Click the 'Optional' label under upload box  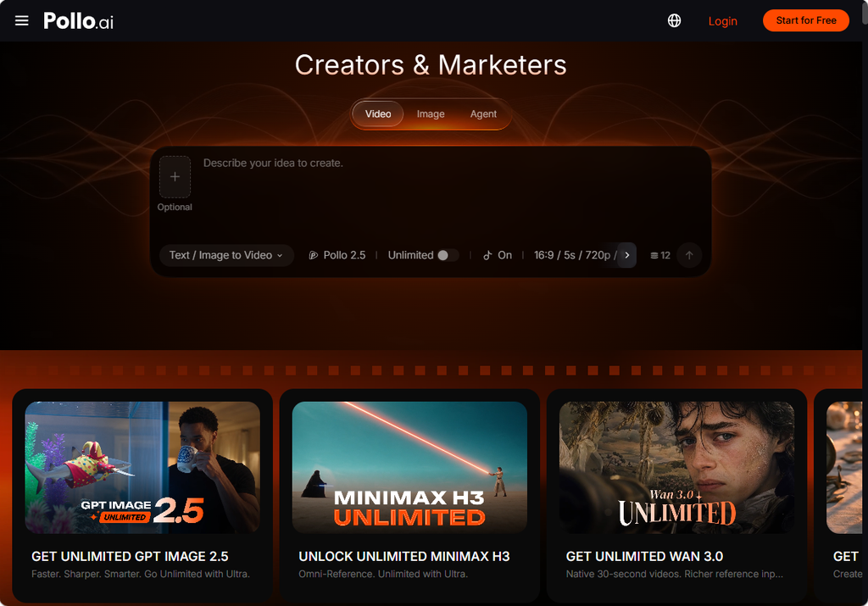[x=175, y=207]
